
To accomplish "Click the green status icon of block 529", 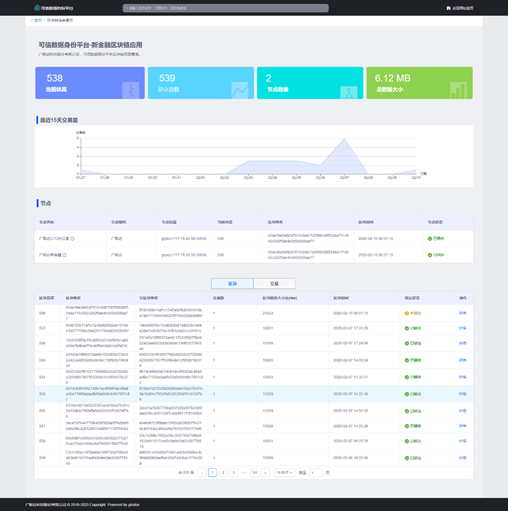I will coord(407,458).
